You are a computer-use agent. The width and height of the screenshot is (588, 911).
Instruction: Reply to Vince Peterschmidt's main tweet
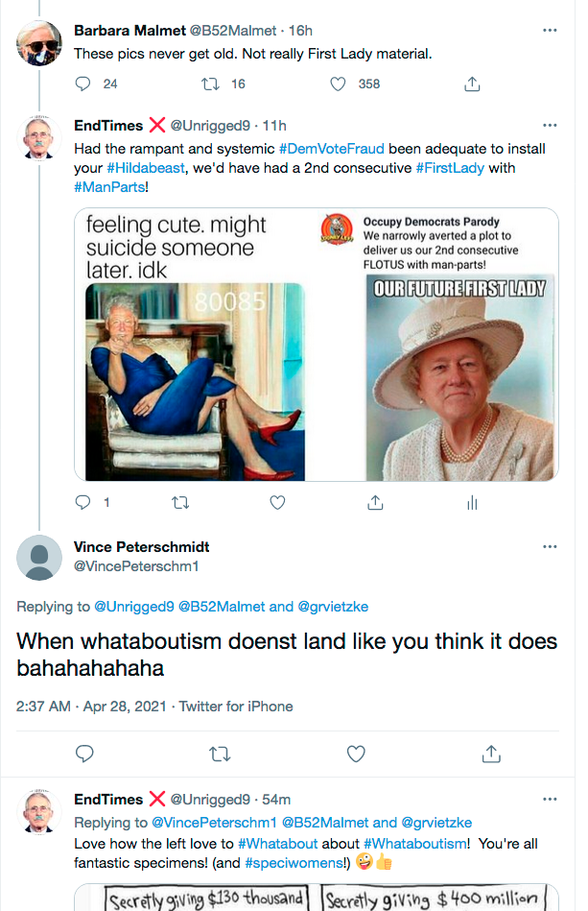point(84,754)
